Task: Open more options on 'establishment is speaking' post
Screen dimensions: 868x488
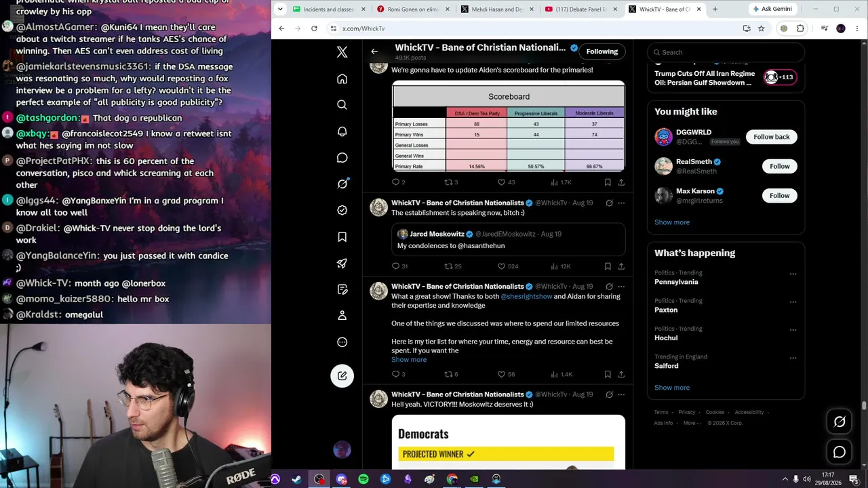Action: [621, 203]
